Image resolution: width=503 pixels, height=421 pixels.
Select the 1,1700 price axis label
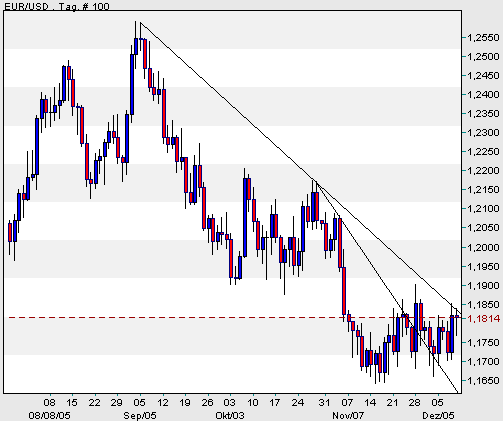coord(483,361)
